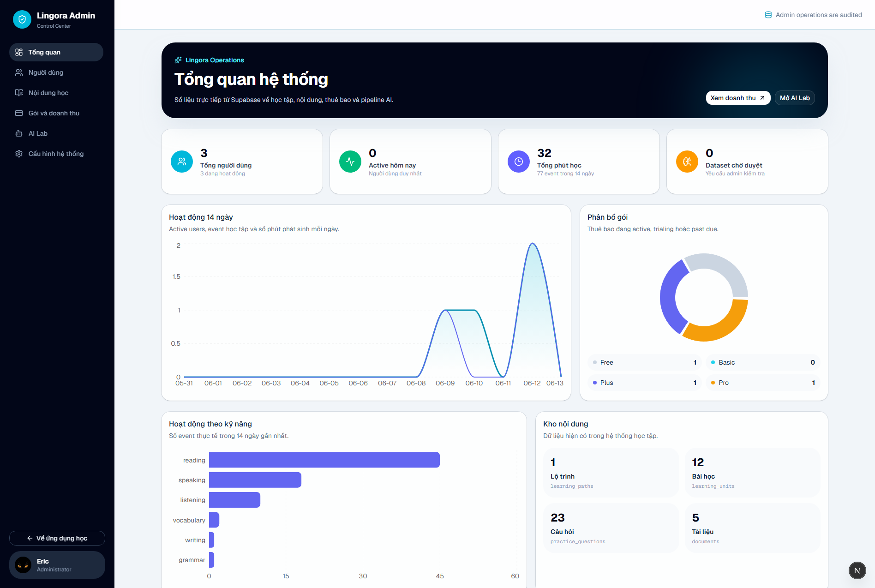Click the Cấu hình hệ thống gear icon
Image resolution: width=875 pixels, height=588 pixels.
[19, 154]
